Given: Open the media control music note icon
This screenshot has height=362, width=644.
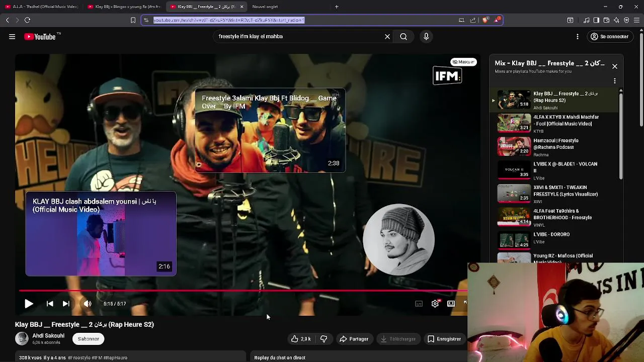Looking at the screenshot, I should pyautogui.click(x=586, y=20).
